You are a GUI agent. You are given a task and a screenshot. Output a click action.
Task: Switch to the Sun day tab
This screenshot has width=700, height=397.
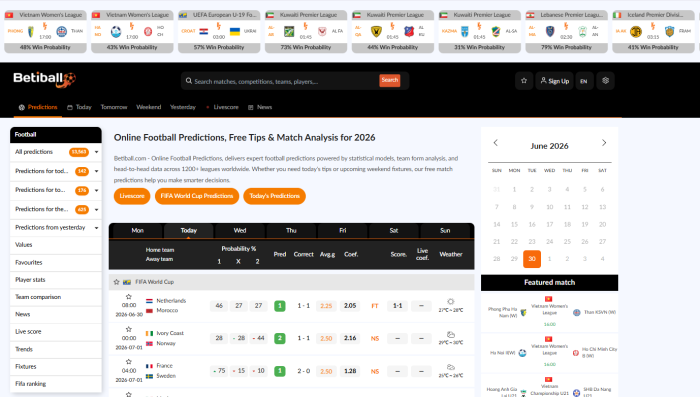point(445,230)
